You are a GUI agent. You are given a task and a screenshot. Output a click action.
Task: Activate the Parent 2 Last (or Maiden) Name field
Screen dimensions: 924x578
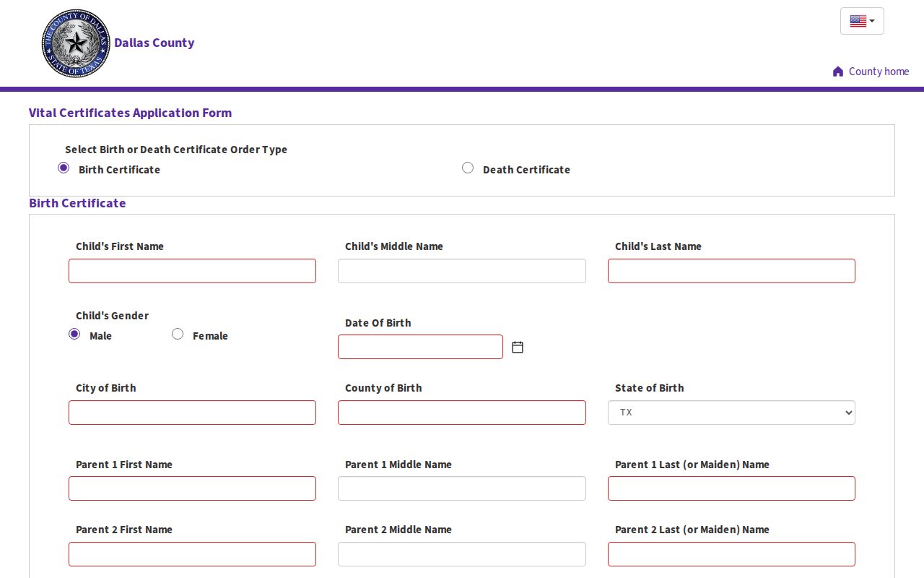[x=731, y=554]
